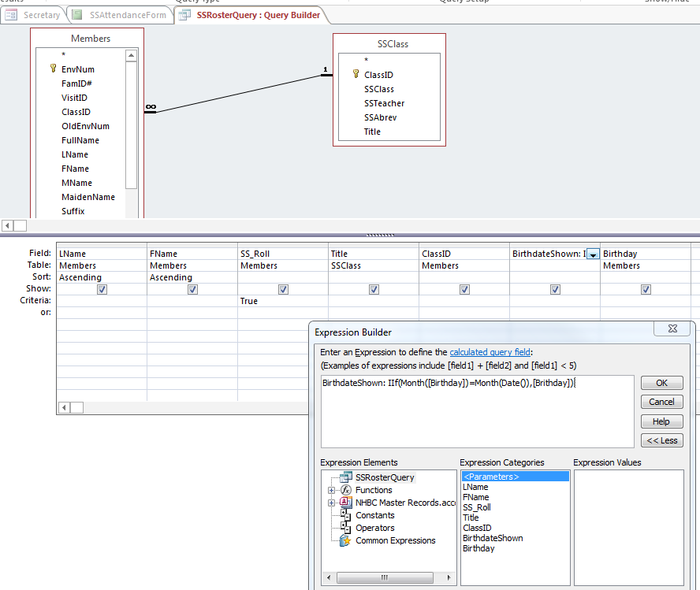This screenshot has height=590, width=700.
Task: Uncheck Show checkbox for LName column
Action: [x=102, y=289]
